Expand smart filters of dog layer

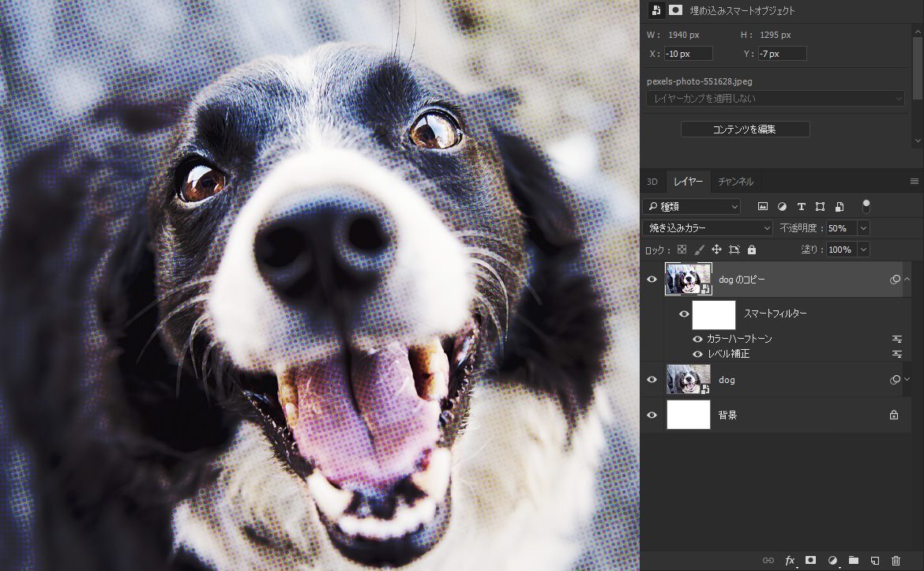[907, 380]
